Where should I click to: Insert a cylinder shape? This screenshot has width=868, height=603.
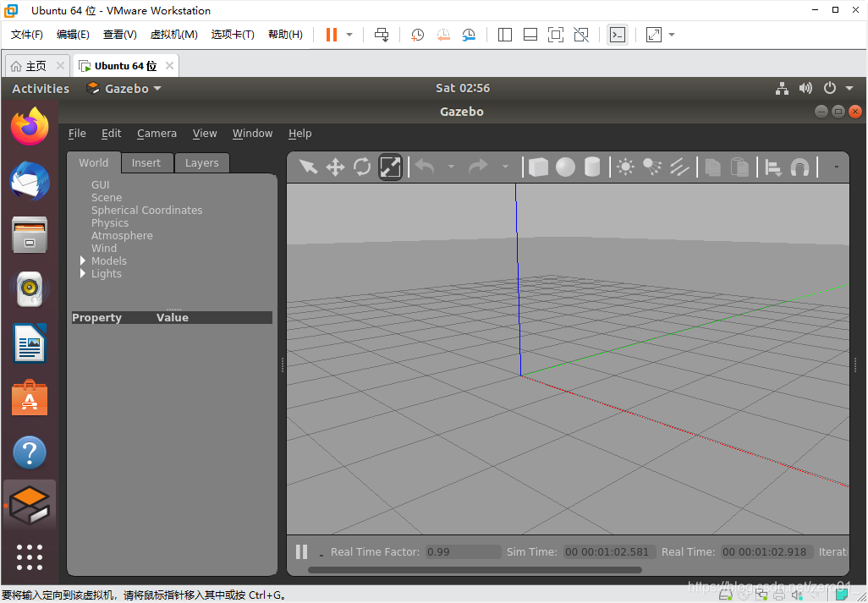[x=592, y=167]
